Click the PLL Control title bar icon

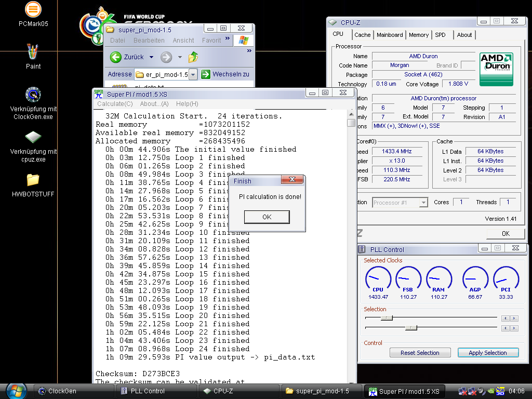pos(362,249)
